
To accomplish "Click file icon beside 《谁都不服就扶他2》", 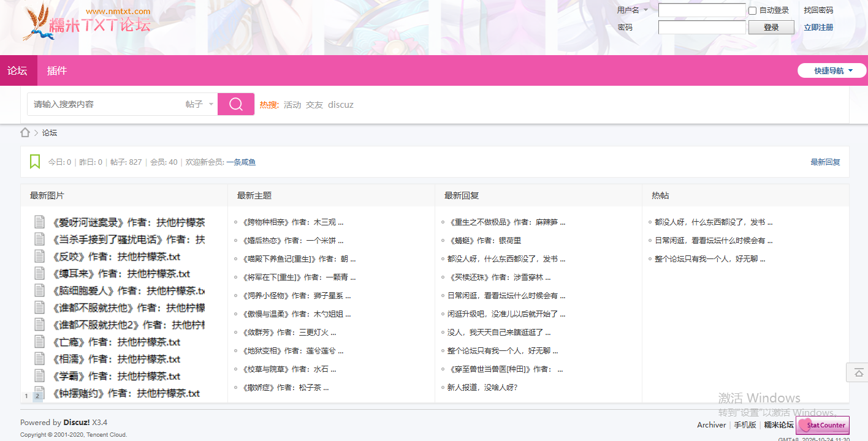I will pos(40,325).
